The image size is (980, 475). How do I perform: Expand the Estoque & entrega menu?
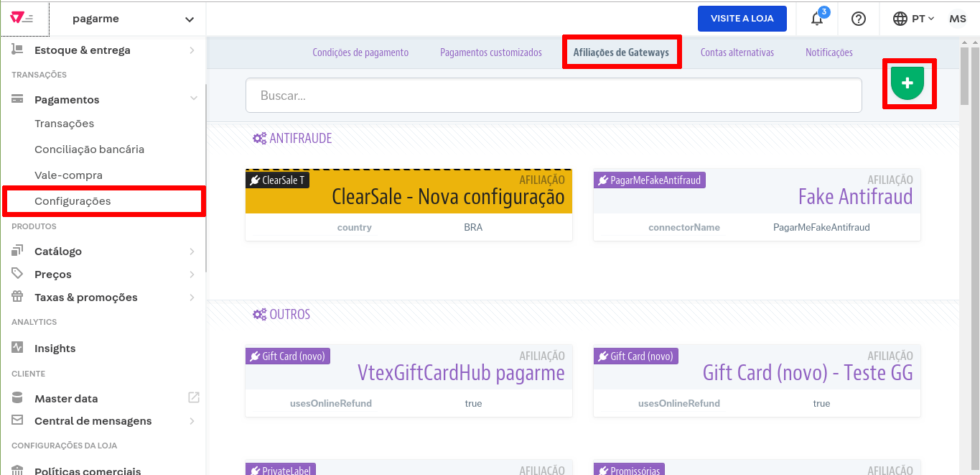tap(192, 50)
